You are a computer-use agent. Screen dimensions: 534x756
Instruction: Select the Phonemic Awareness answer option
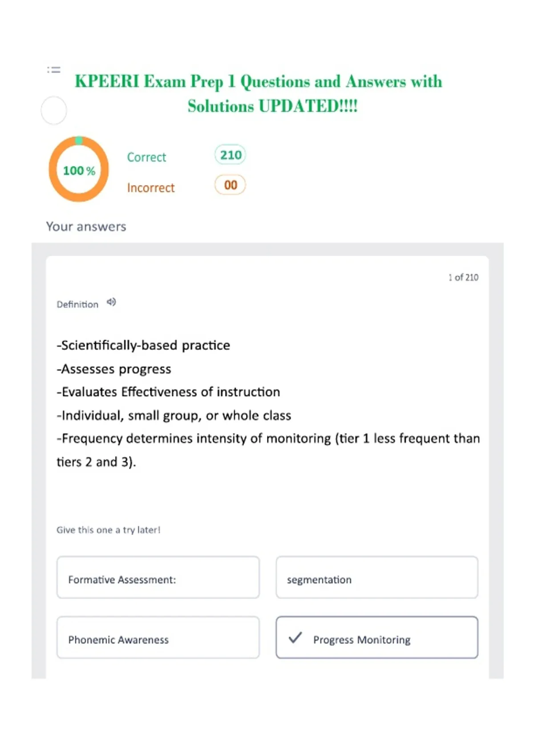[x=158, y=637]
